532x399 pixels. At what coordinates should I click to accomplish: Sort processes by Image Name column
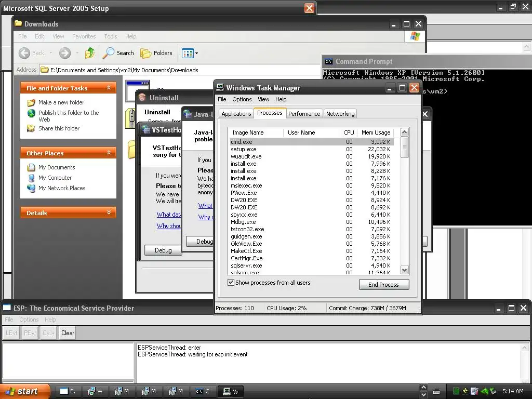[x=256, y=132]
